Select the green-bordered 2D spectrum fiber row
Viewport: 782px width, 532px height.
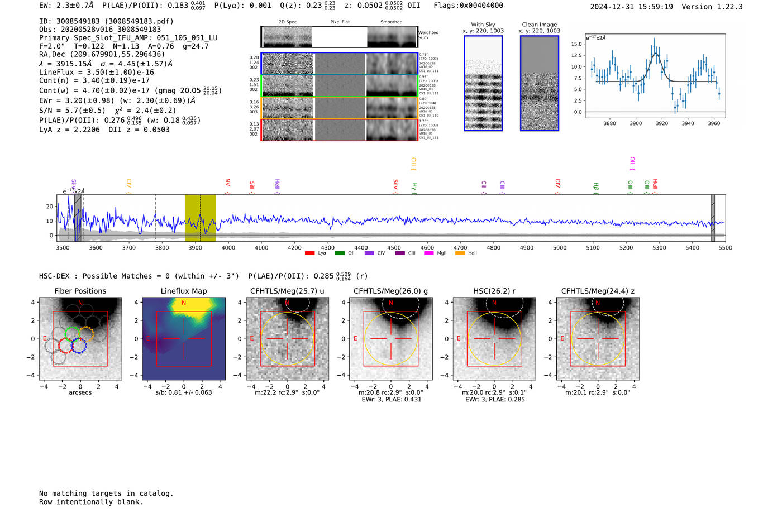339,86
